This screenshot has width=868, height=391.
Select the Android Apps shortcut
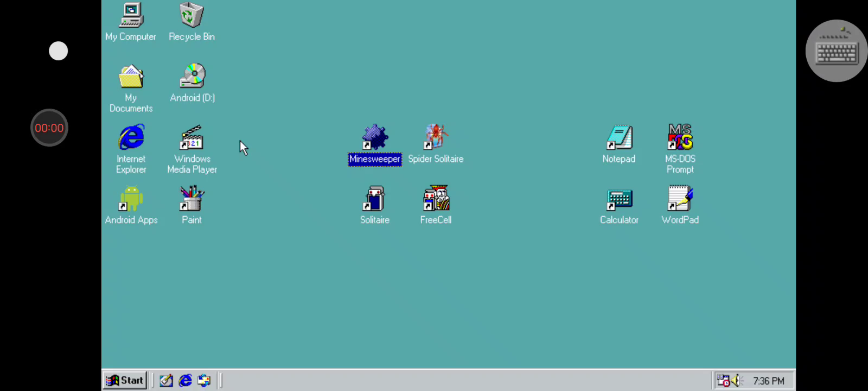(131, 199)
